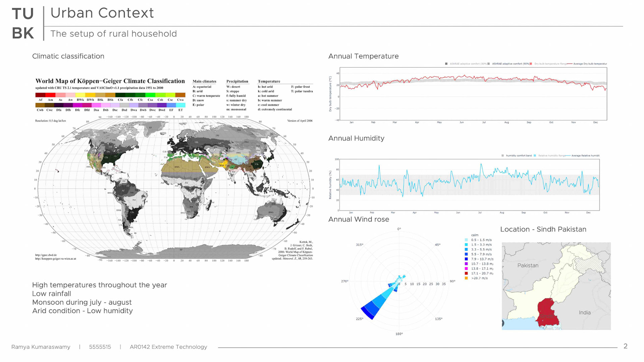Toggle ASHRAE adaptive comfort (90%) legend entry

point(510,64)
